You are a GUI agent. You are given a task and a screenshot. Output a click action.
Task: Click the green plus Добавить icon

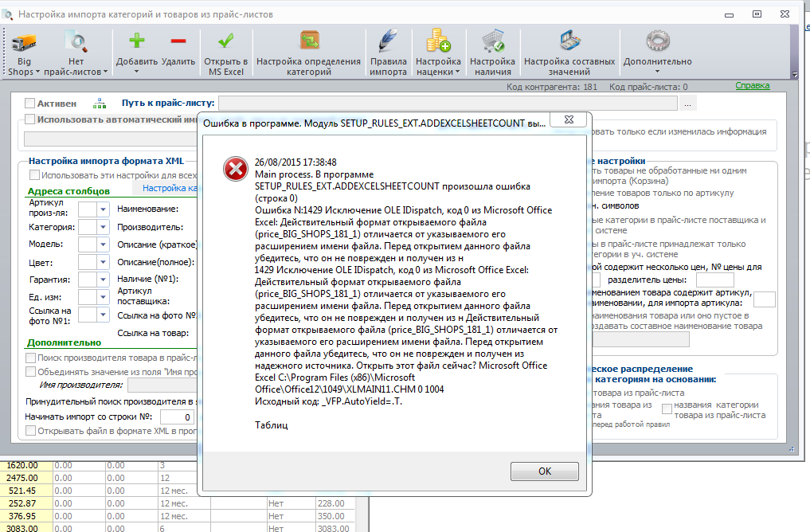[136, 41]
